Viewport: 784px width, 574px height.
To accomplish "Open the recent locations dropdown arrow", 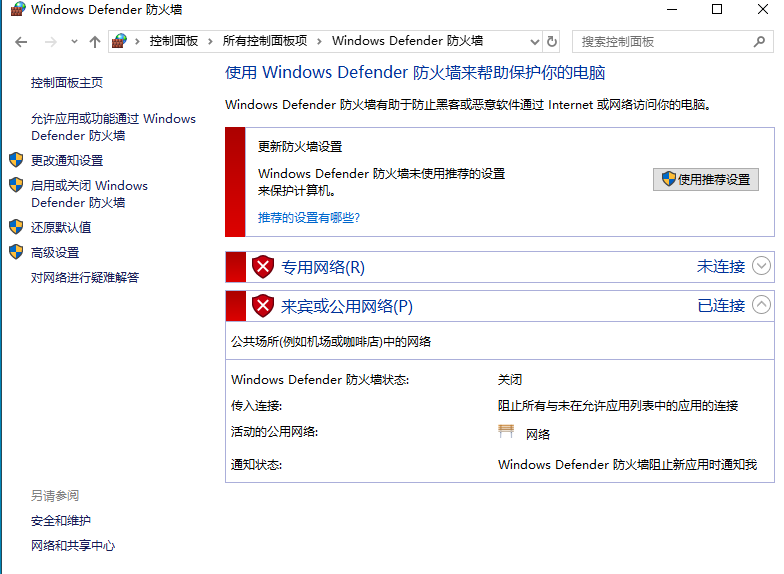I will 74,42.
